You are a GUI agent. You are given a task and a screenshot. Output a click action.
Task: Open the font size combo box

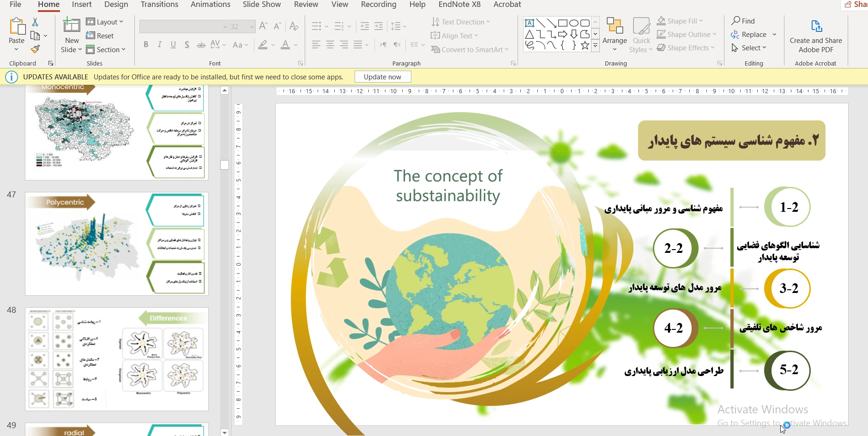tap(242, 26)
